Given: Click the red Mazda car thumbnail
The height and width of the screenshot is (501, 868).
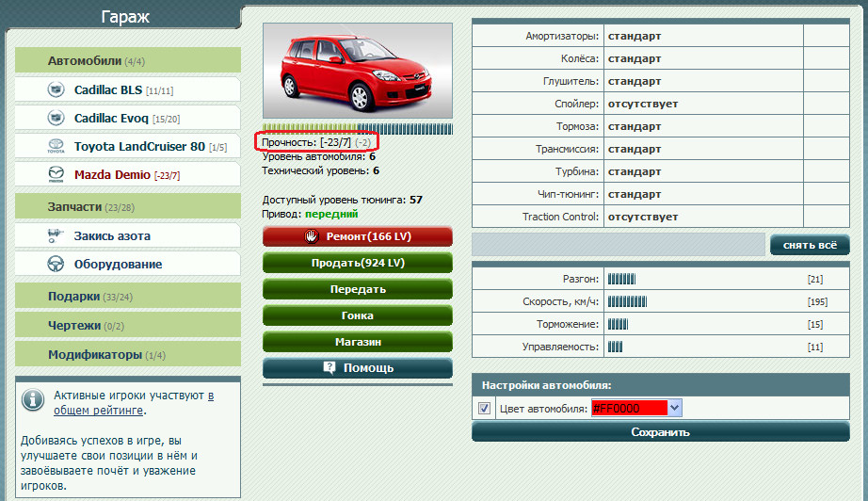Looking at the screenshot, I should pos(358,71).
